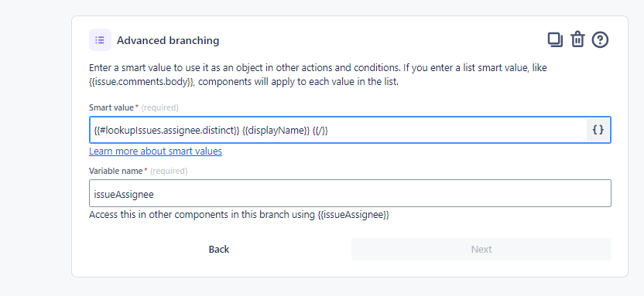Click the Advanced branching list icon
Image resolution: width=644 pixels, height=296 pixels.
[100, 40]
